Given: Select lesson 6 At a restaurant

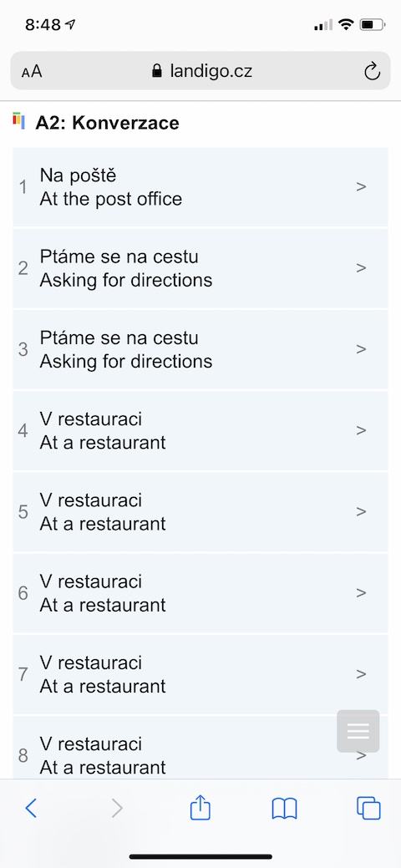Looking at the screenshot, I should coord(200,593).
